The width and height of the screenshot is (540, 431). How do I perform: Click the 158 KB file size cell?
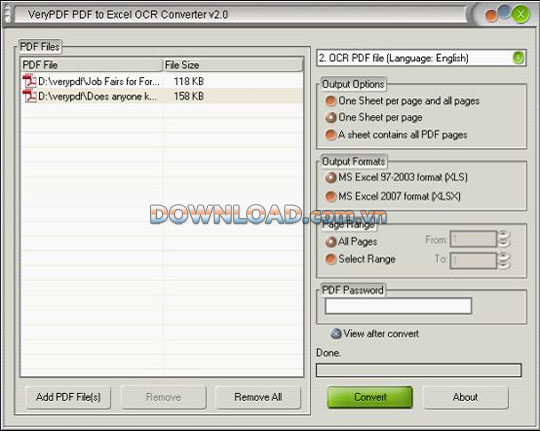tap(188, 96)
